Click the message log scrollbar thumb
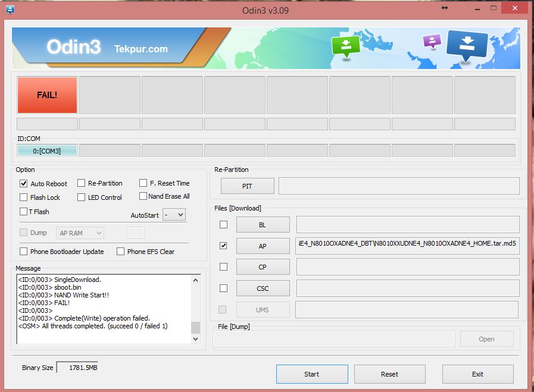This screenshot has width=534, height=392. coord(195,327)
